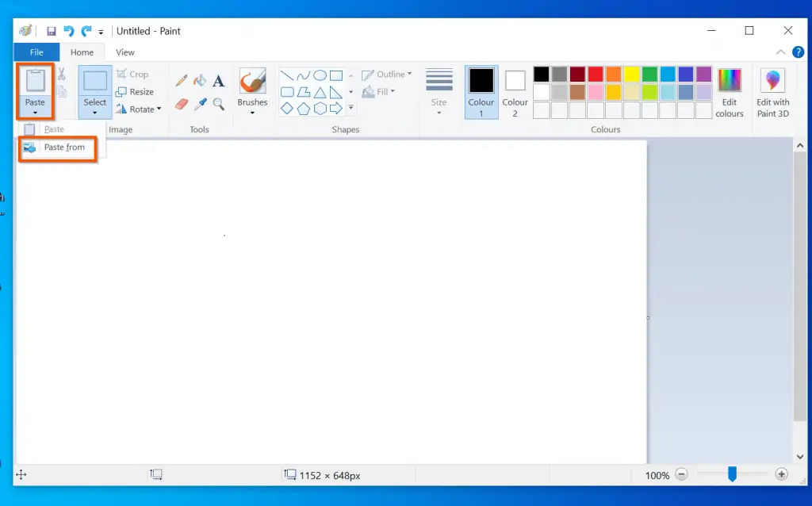Activate the Colour picker eyedropper
The image size is (812, 506).
pyautogui.click(x=200, y=104)
